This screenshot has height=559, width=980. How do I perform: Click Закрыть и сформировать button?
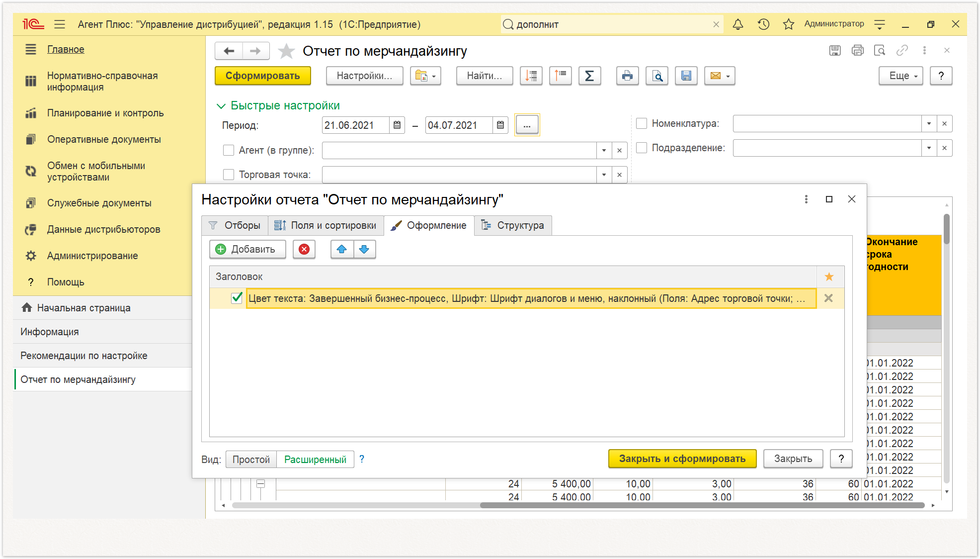682,459
